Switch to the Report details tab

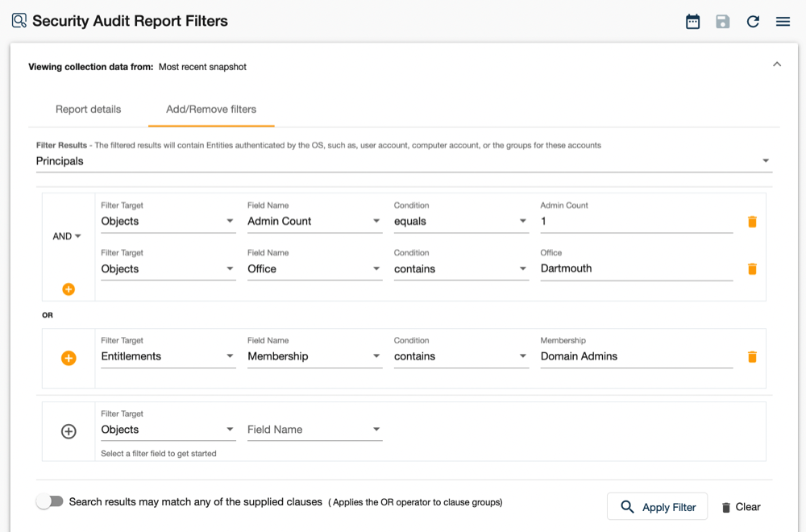point(89,109)
